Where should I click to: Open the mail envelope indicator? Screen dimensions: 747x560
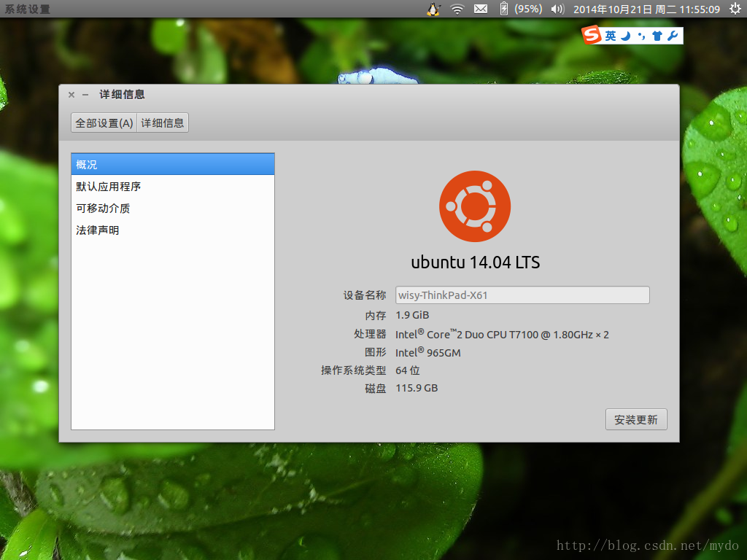481,9
